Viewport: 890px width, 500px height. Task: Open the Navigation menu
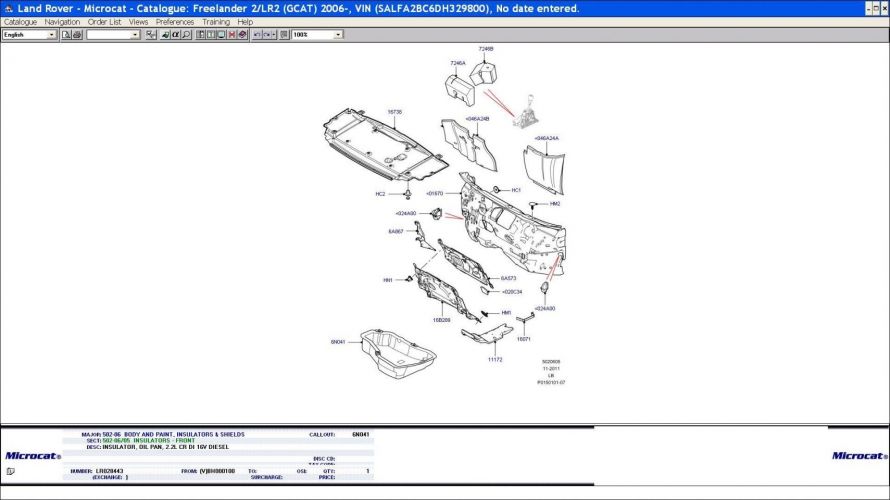62,22
